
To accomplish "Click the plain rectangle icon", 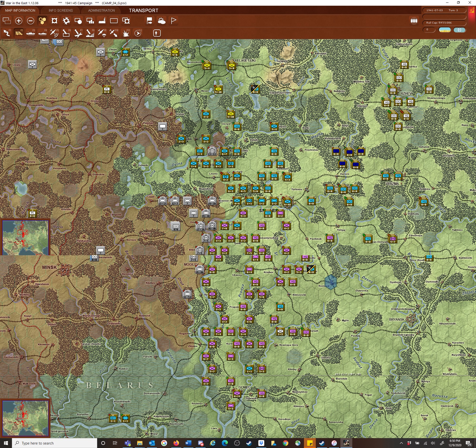I will coord(114,21).
